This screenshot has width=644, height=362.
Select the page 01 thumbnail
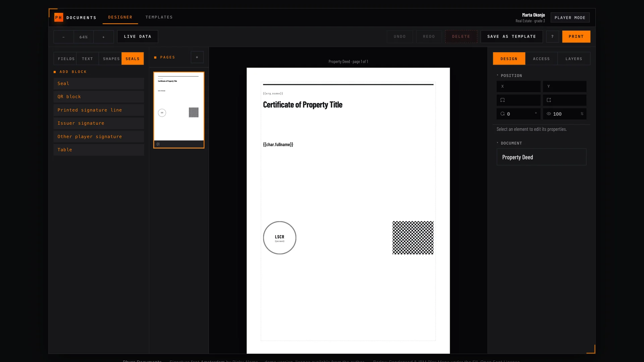point(179,110)
